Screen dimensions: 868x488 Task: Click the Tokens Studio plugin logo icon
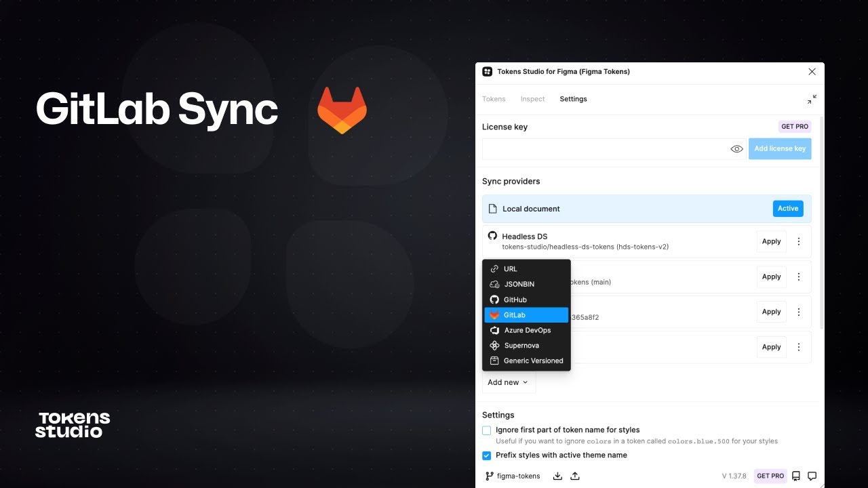(x=487, y=71)
